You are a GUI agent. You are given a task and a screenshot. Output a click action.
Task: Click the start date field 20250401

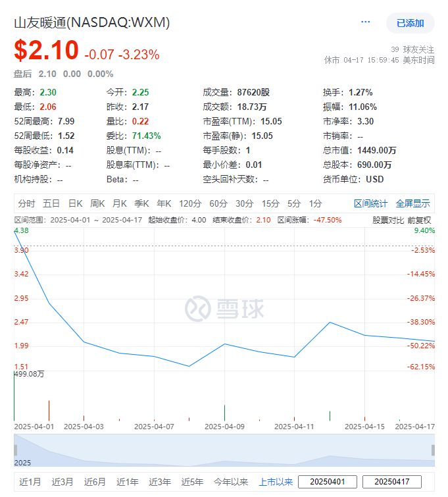tap(328, 482)
